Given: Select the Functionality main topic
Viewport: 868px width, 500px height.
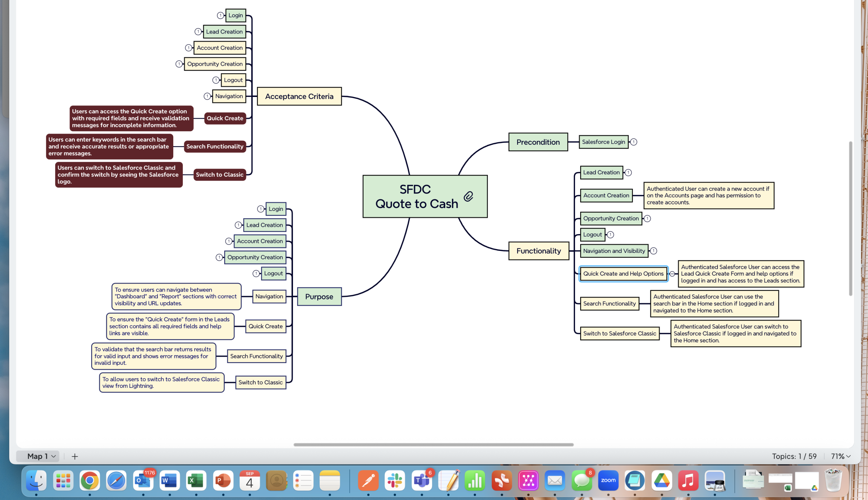Looking at the screenshot, I should (x=538, y=251).
